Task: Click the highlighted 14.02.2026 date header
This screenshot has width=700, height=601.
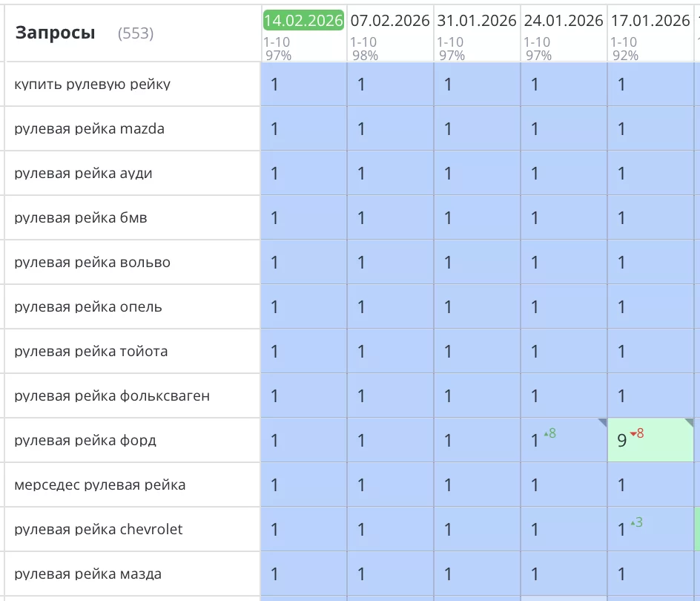Action: tap(303, 20)
